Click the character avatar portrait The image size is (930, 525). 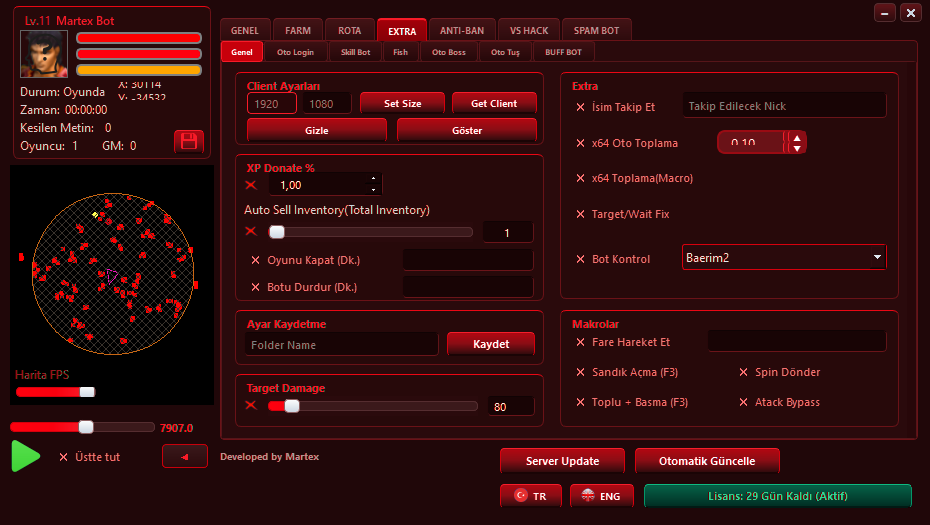(44, 54)
